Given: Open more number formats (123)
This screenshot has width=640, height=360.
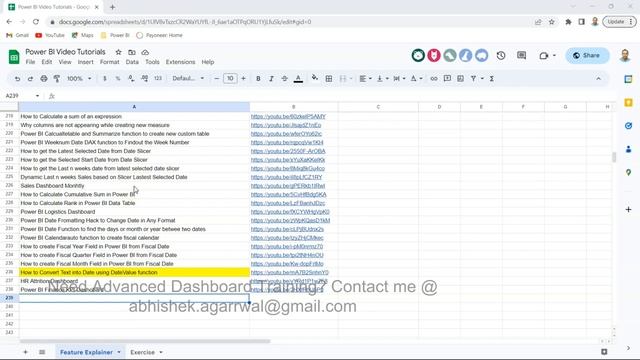Looking at the screenshot, I should point(158,78).
